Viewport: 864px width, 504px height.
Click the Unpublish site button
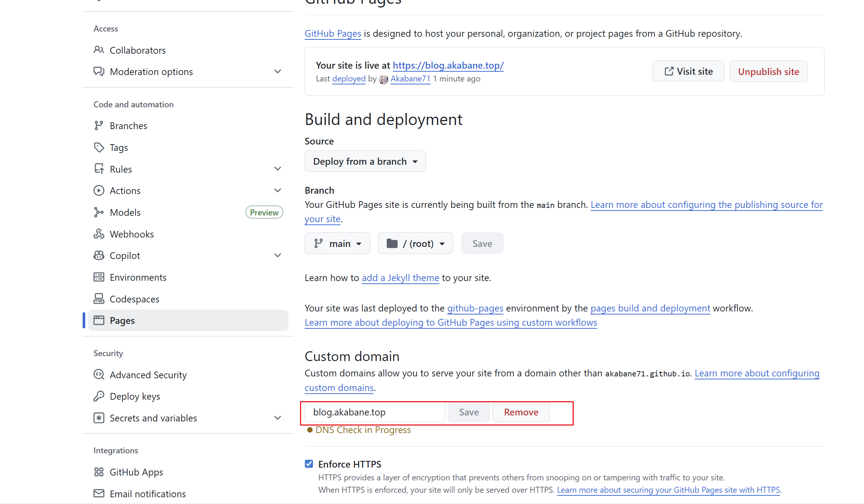point(768,71)
